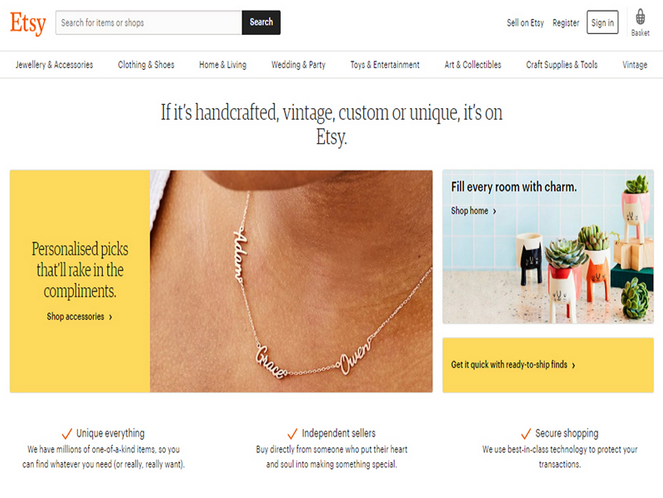Click the arrow beside Shop accessories

[x=111, y=317]
